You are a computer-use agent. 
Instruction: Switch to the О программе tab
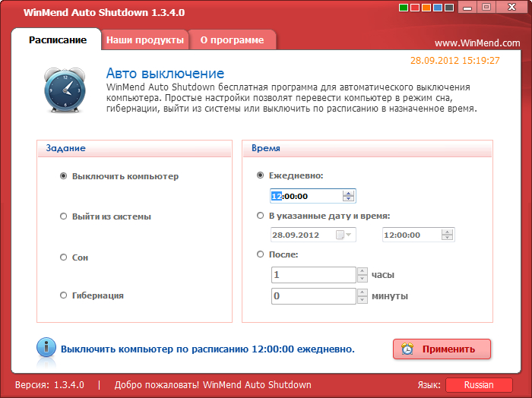coord(232,39)
